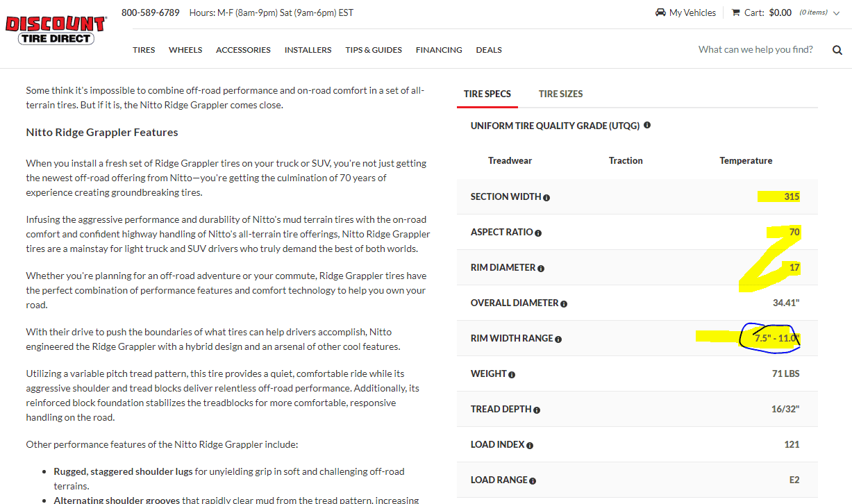This screenshot has width=852, height=504.
Task: Click the My Vehicles link
Action: (692, 12)
